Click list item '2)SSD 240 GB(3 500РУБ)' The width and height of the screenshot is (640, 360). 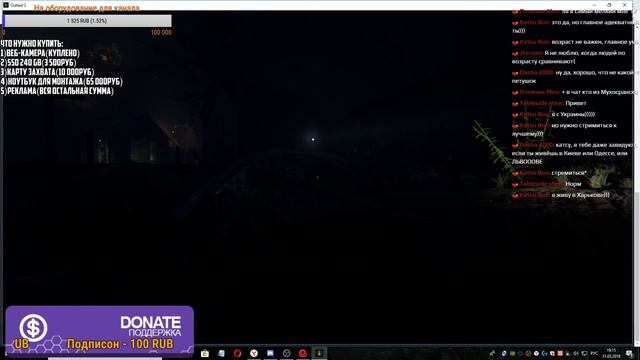click(x=38, y=62)
